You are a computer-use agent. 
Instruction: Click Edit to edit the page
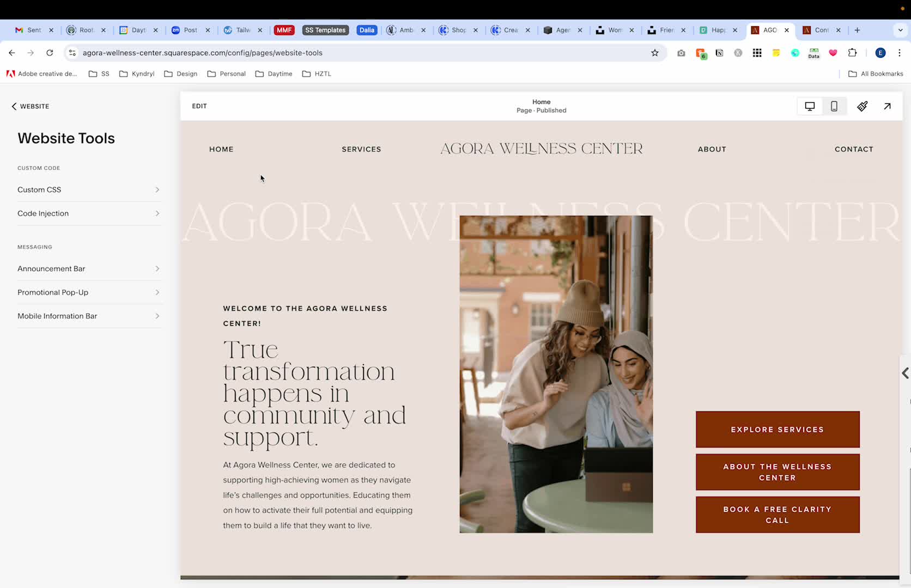pos(199,106)
